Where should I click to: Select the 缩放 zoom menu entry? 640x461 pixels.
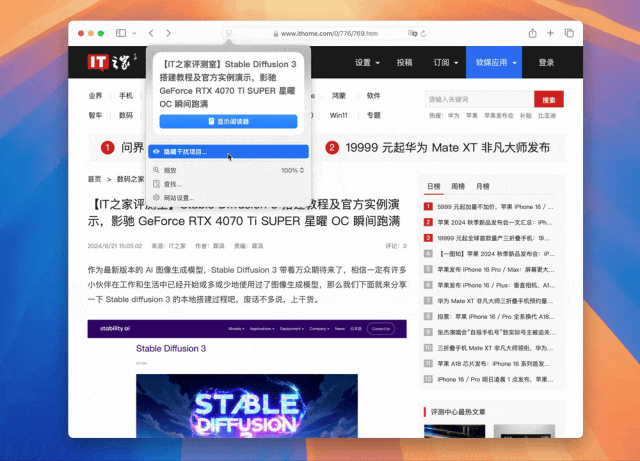(228, 170)
